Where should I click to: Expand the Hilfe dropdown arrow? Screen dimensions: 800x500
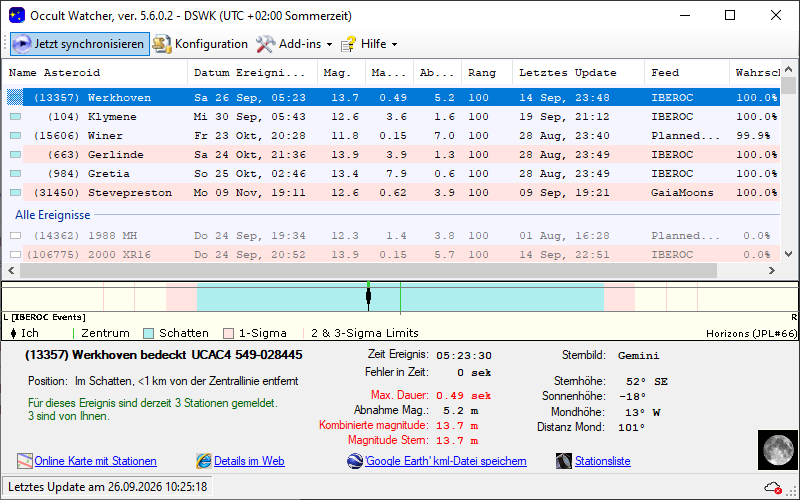tap(394, 44)
